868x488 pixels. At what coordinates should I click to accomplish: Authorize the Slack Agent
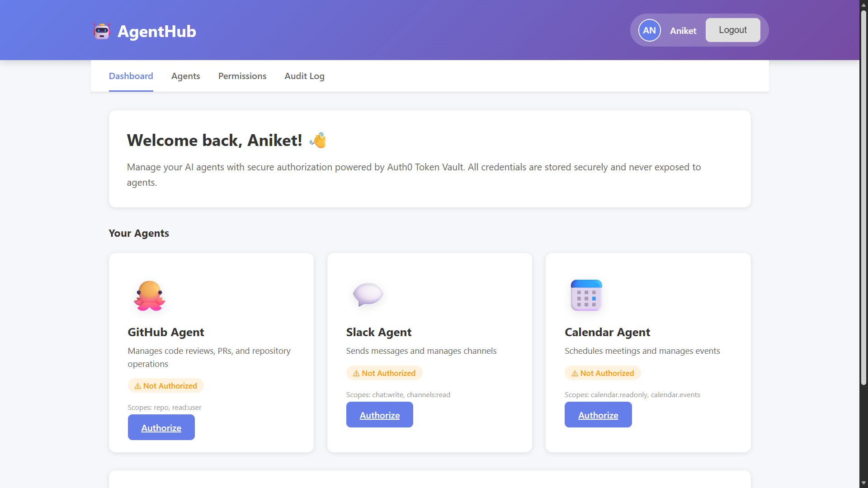[x=379, y=415]
